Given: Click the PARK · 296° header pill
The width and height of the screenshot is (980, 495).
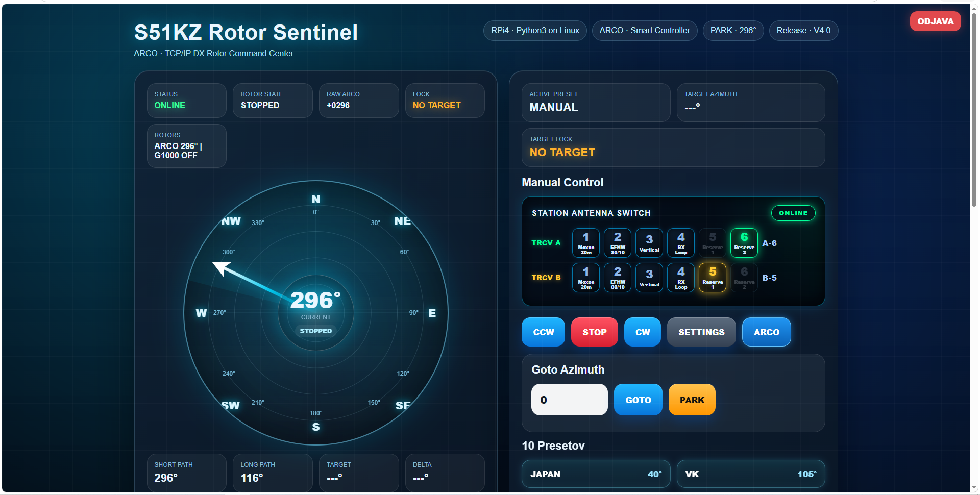Looking at the screenshot, I should (x=733, y=31).
